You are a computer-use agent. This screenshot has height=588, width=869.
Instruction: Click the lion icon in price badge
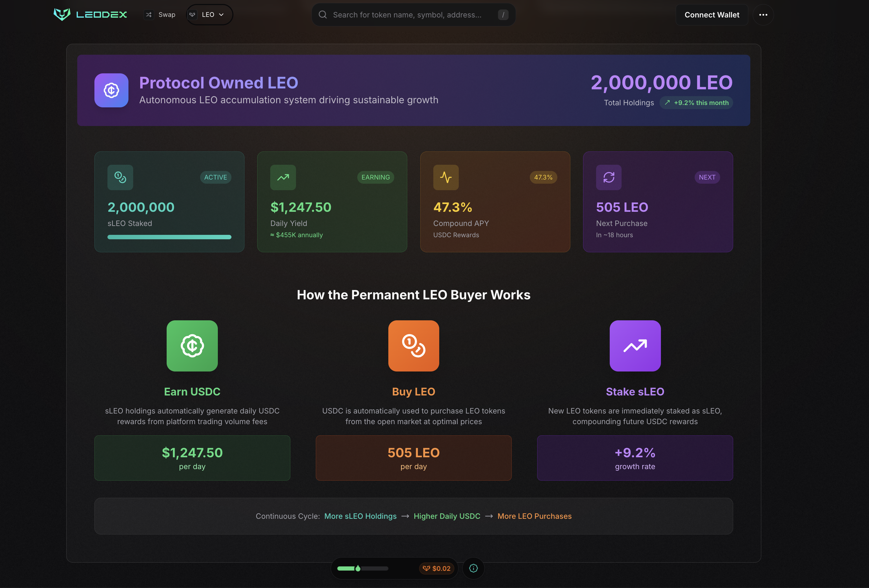[x=426, y=568]
